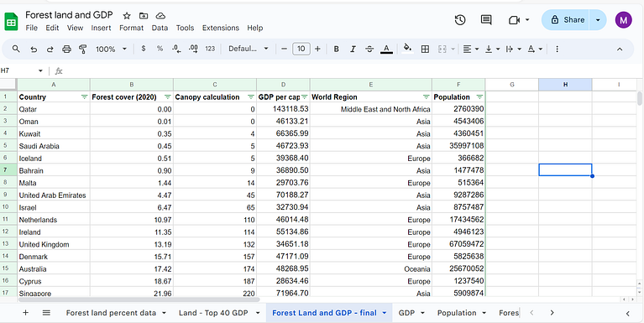Expand the font Default dropdown

pyautogui.click(x=249, y=49)
